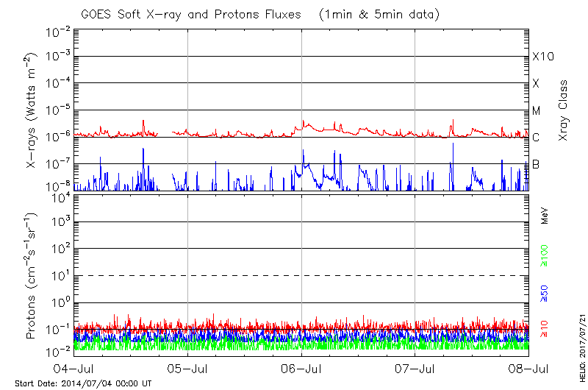Click the green '≥100' MeV legend label
The width and height of the screenshot is (588, 390).
tap(545, 256)
